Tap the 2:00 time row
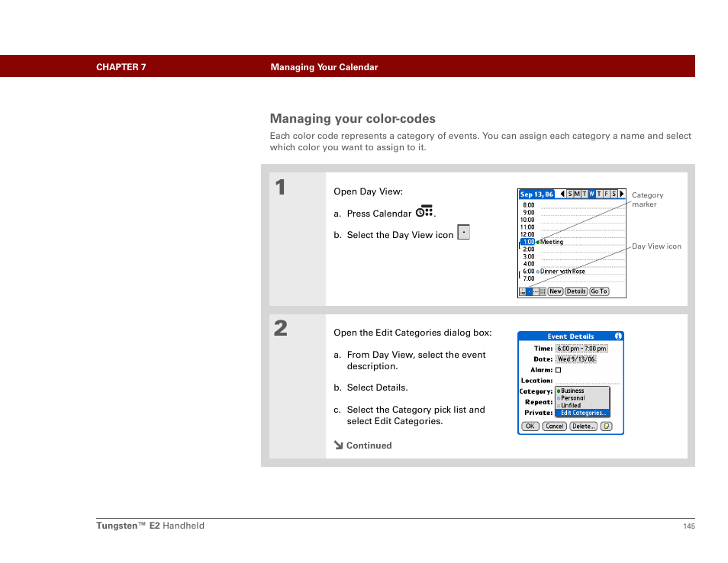 [572, 249]
